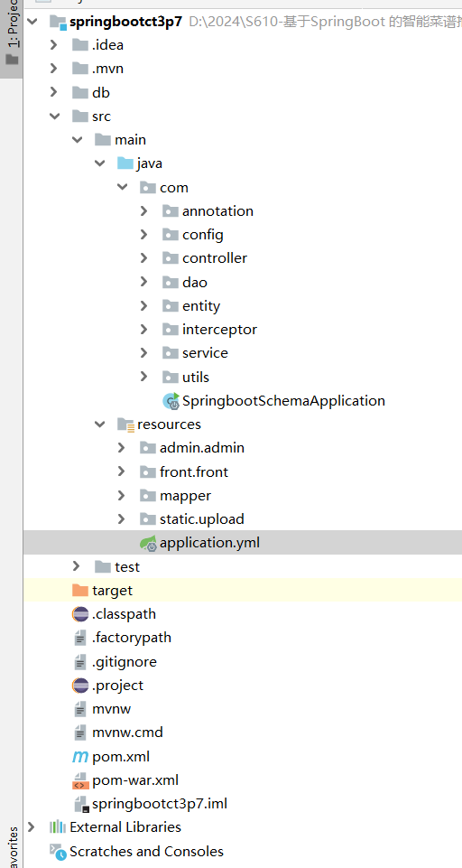Expand the .mvn folder
Screen dimensions: 462x868
(53, 69)
